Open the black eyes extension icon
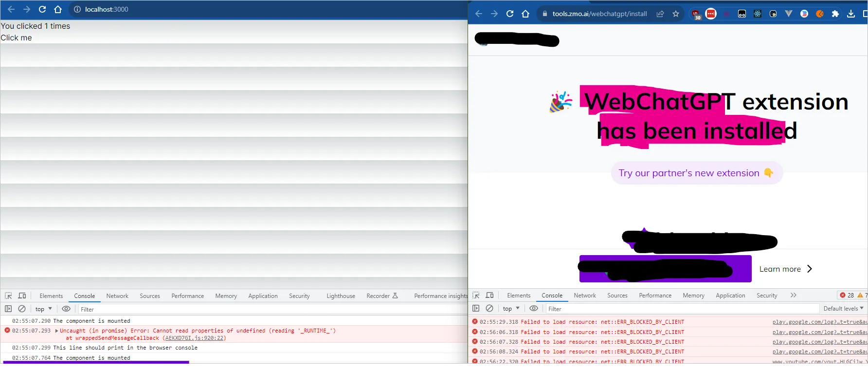The image size is (868, 370). 742,14
